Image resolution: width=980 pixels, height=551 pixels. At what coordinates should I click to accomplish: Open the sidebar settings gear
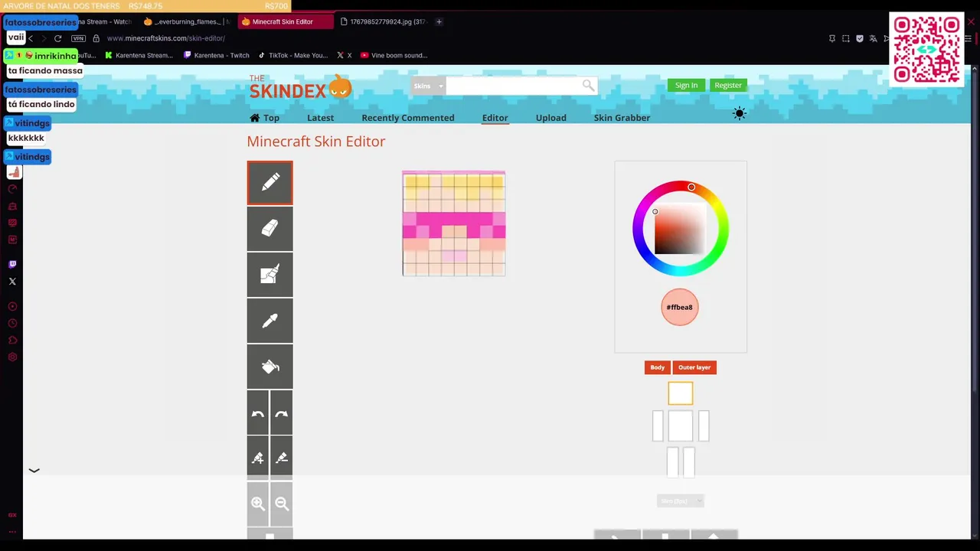pyautogui.click(x=12, y=357)
